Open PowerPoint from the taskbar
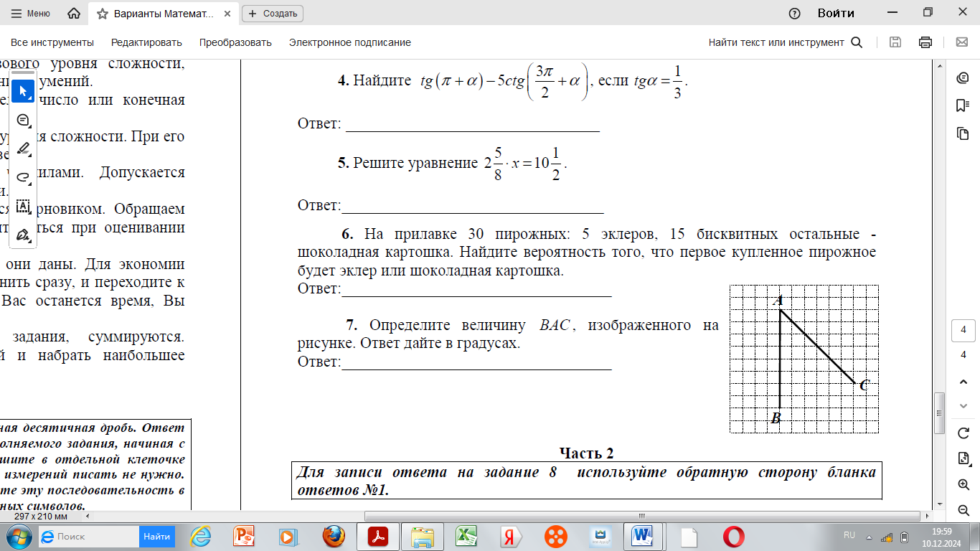The height and width of the screenshot is (551, 980). pos(245,536)
